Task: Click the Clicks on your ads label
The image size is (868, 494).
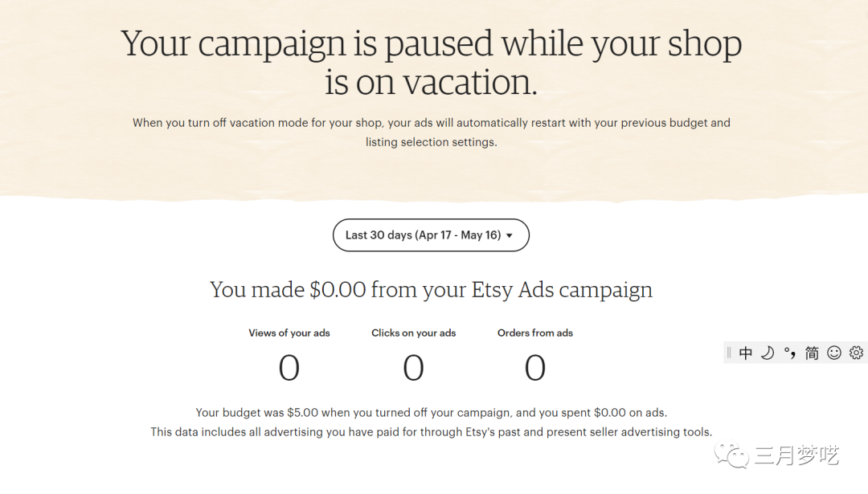Action: (x=413, y=333)
